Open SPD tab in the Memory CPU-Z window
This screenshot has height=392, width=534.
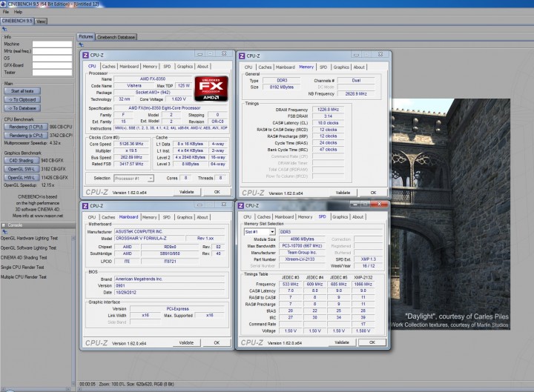coord(323,67)
